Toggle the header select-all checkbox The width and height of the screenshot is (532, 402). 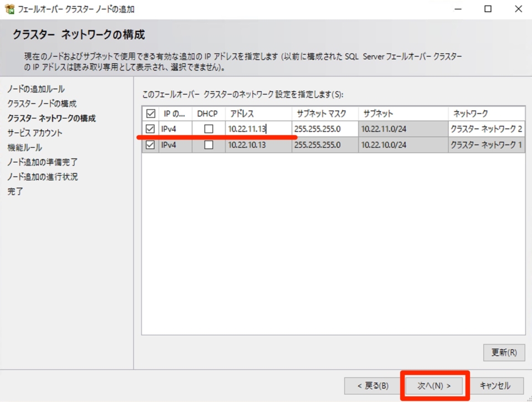coord(150,113)
